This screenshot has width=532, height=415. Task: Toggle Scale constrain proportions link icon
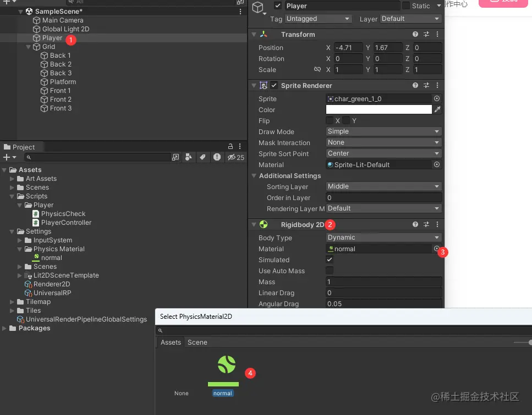[x=317, y=69]
